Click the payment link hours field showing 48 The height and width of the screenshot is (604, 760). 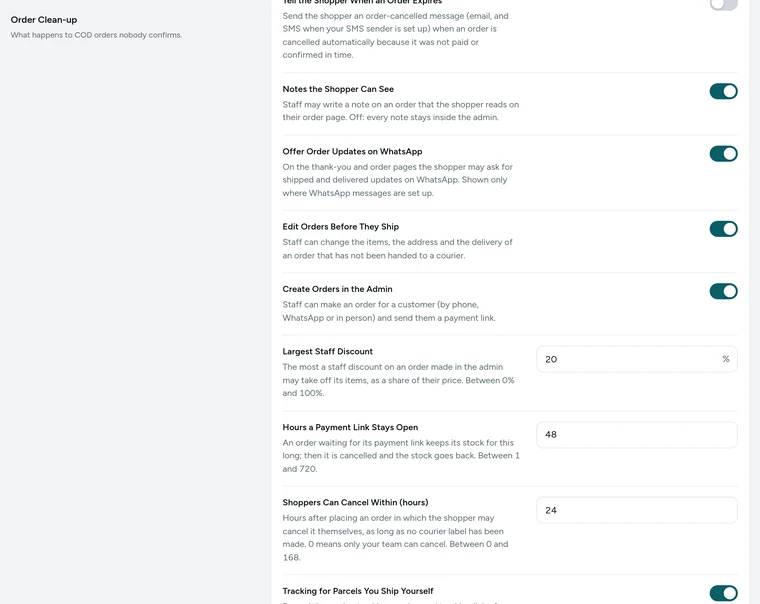(636, 435)
